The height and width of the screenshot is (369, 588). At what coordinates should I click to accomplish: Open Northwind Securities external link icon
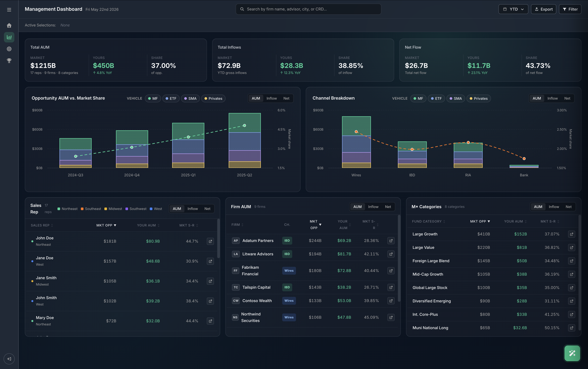[391, 317]
